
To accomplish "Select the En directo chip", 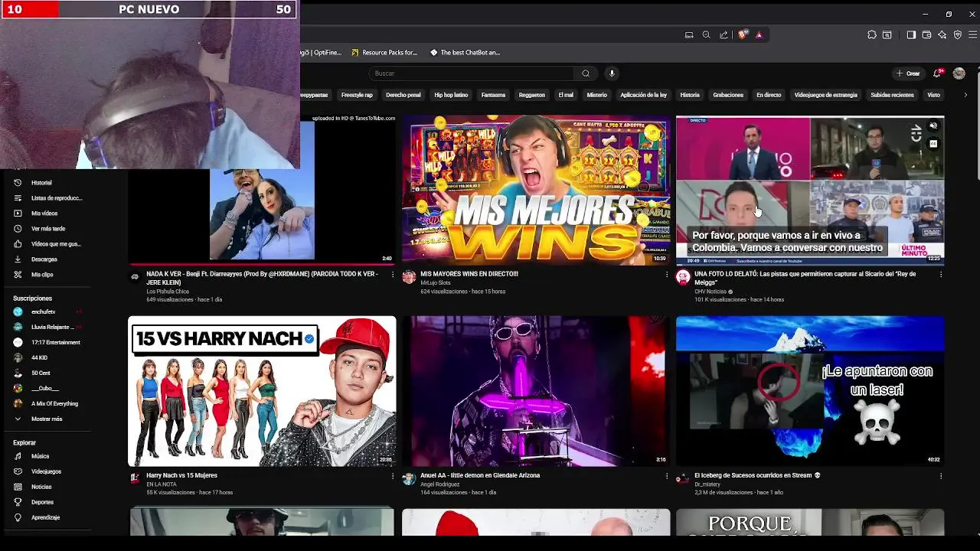I will [769, 95].
